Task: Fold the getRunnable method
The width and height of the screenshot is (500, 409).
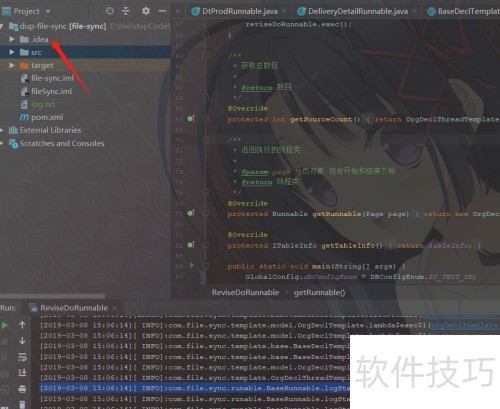Action: (x=206, y=213)
